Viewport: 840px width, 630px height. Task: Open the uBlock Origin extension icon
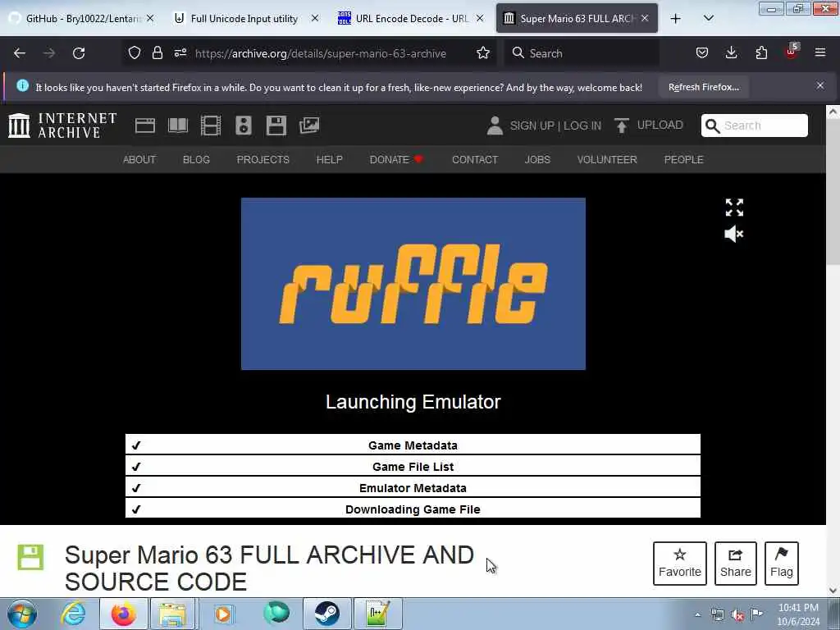[792, 52]
